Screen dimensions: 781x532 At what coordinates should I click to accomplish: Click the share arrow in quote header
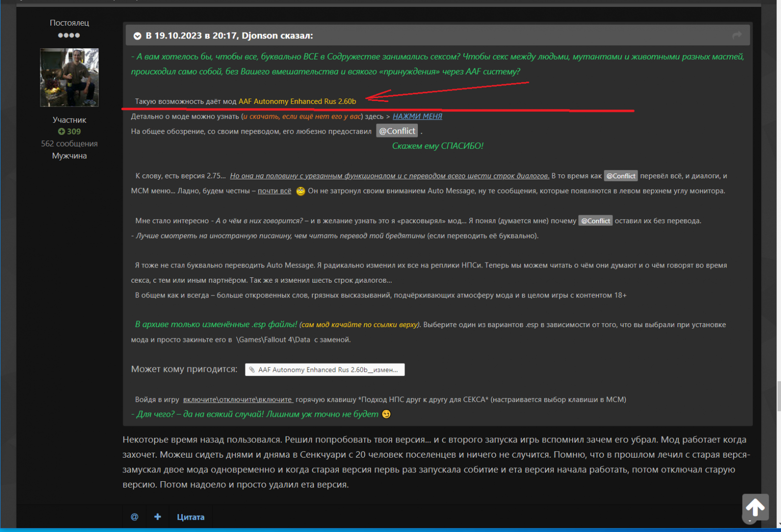pos(737,35)
